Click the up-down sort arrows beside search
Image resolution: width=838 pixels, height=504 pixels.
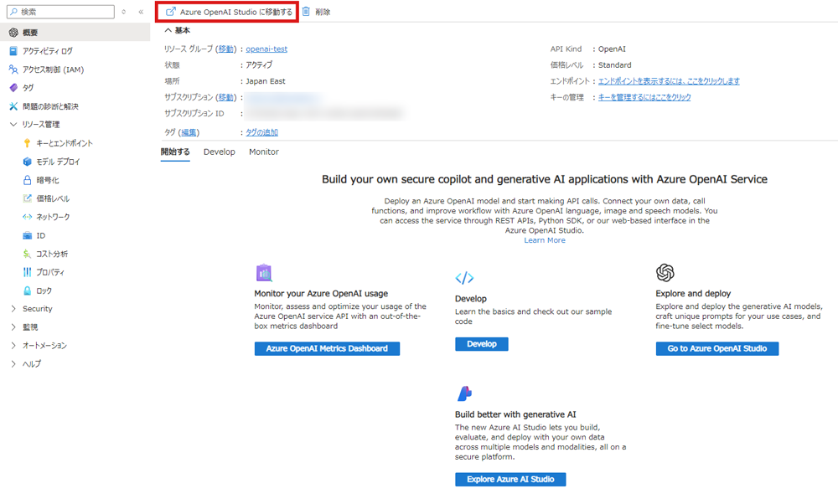tap(124, 12)
